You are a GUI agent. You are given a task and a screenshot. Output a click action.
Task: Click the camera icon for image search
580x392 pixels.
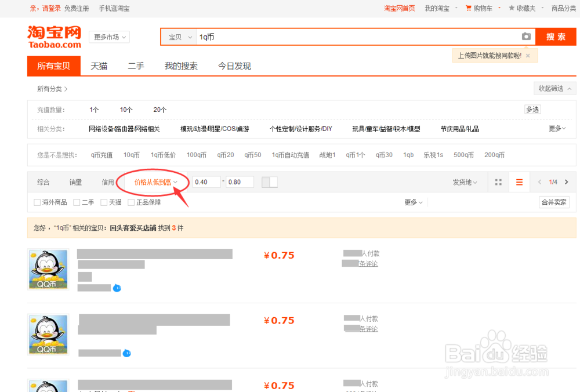(527, 36)
